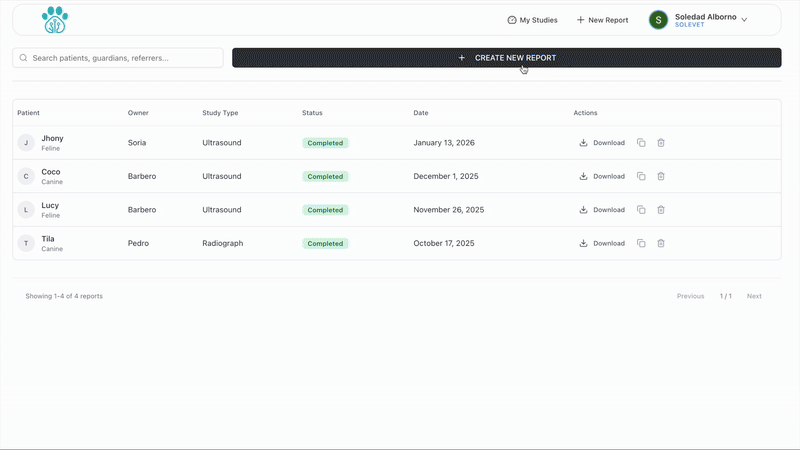Click the Completed badge in Coco's row
The image size is (800, 450).
(325, 177)
